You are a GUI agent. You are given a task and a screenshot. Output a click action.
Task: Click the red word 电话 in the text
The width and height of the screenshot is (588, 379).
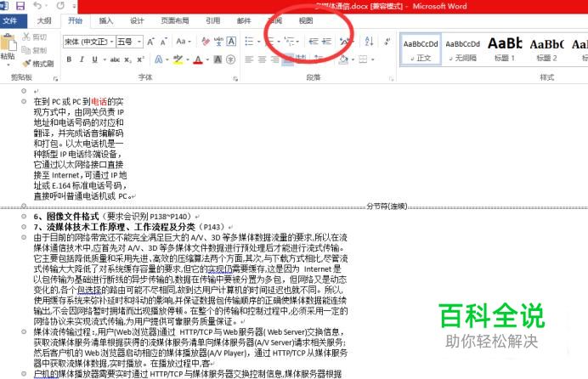(x=99, y=102)
